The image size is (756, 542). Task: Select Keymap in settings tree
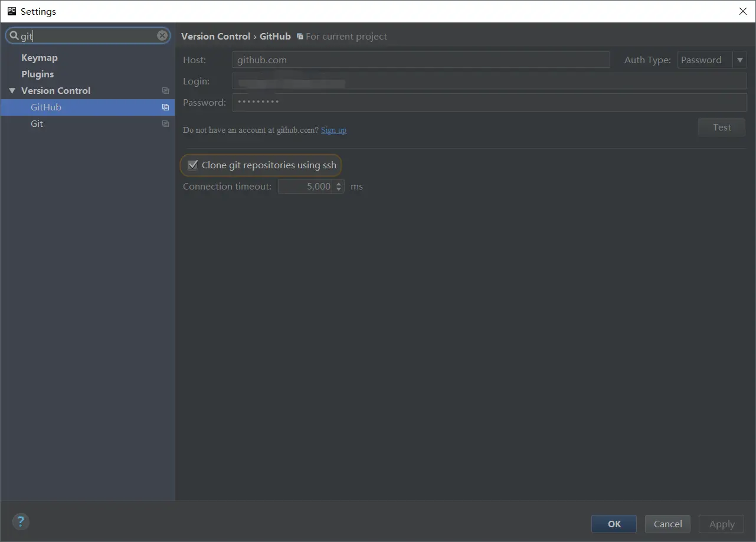coord(40,57)
